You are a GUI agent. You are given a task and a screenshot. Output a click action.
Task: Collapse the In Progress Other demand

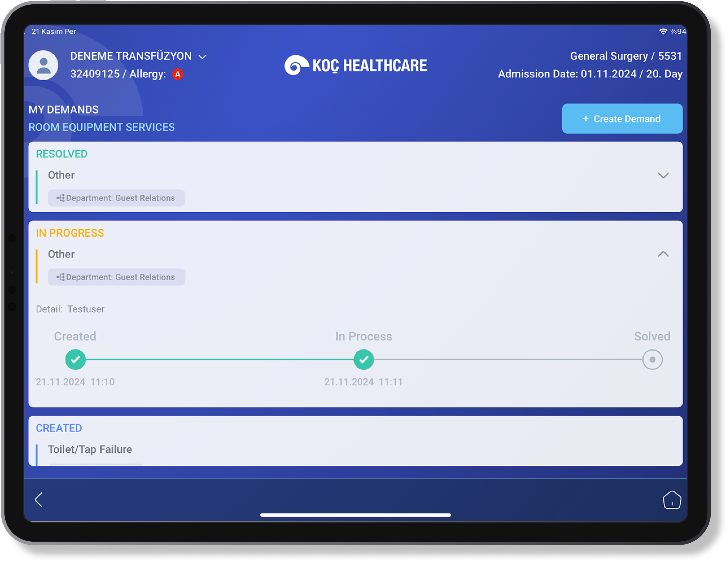(x=663, y=254)
